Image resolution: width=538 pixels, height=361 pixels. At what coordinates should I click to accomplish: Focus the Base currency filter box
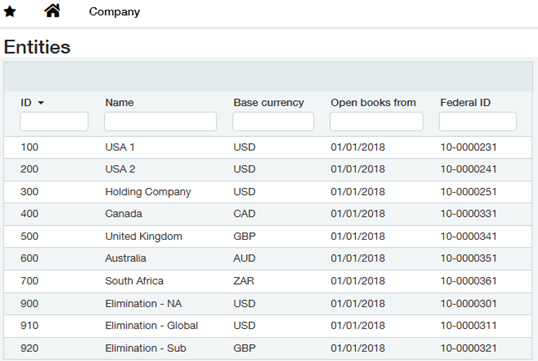pyautogui.click(x=273, y=121)
